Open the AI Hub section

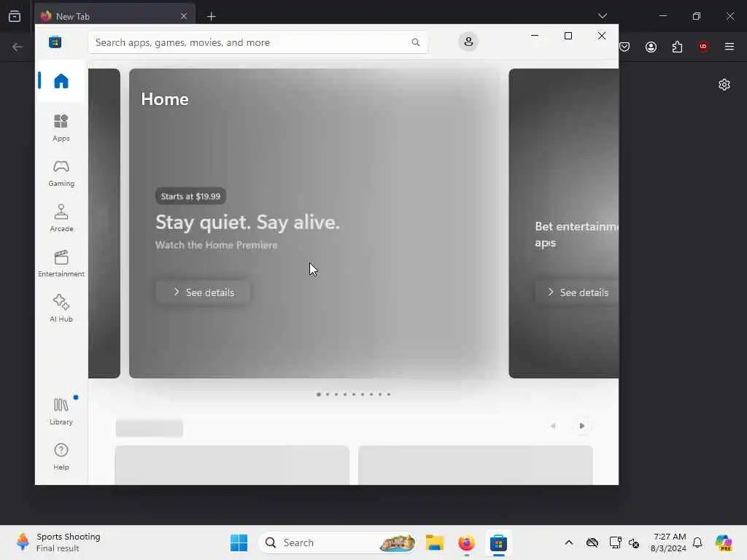click(61, 308)
